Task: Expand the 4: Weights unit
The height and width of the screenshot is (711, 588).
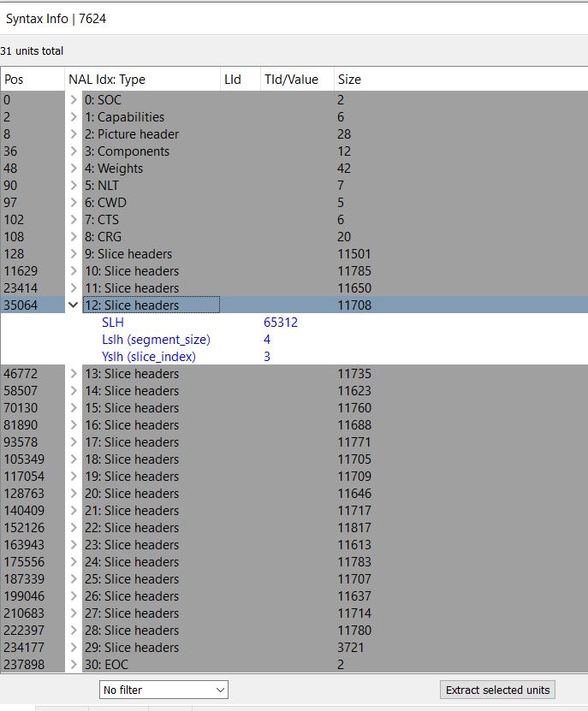Action: click(74, 169)
